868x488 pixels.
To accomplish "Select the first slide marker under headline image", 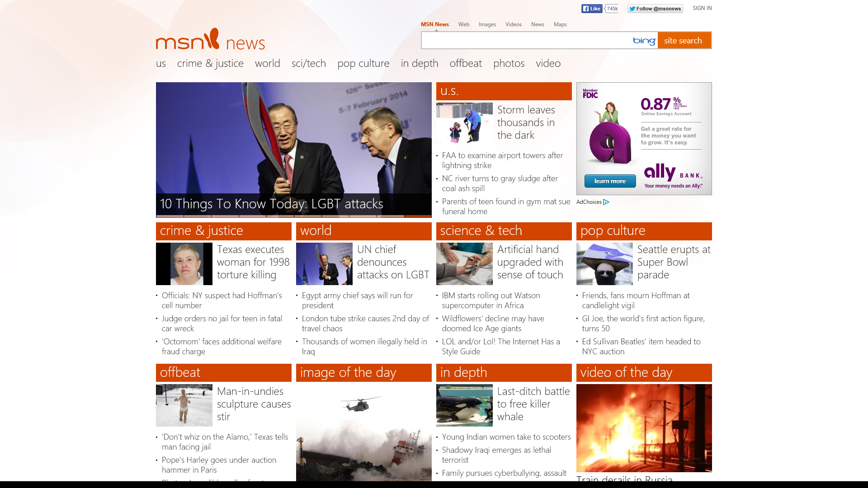I will click(170, 216).
